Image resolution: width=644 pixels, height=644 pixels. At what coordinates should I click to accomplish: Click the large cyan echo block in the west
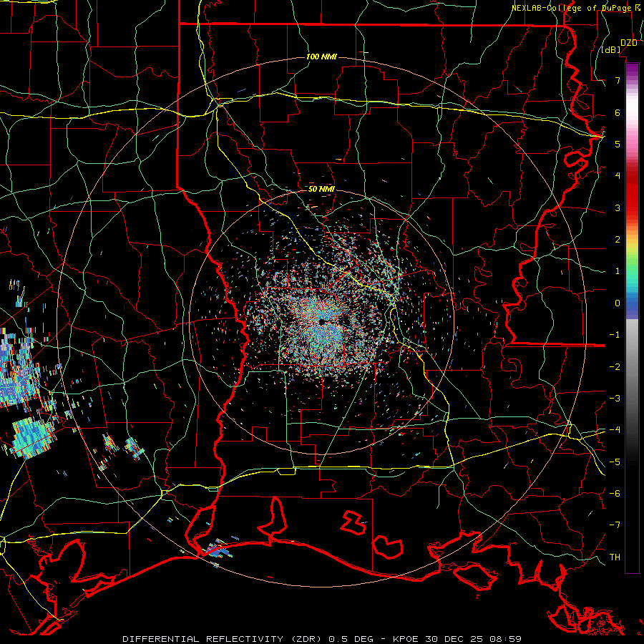[x=33, y=437]
